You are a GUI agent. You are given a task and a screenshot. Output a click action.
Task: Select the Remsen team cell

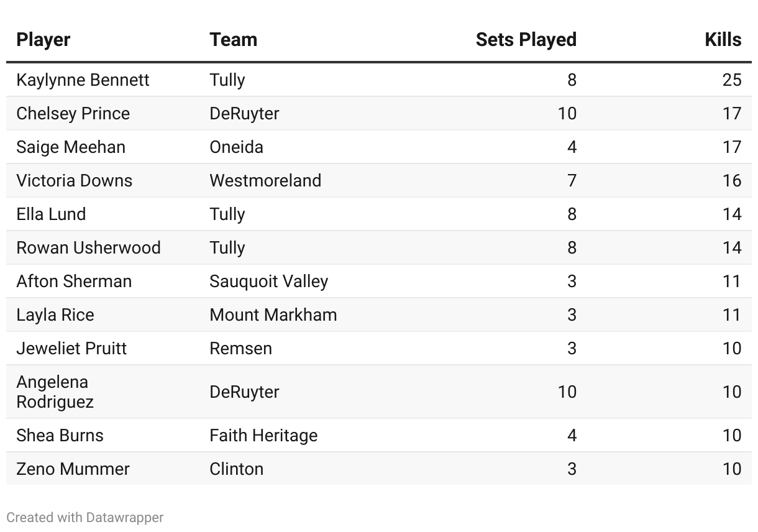click(x=240, y=349)
